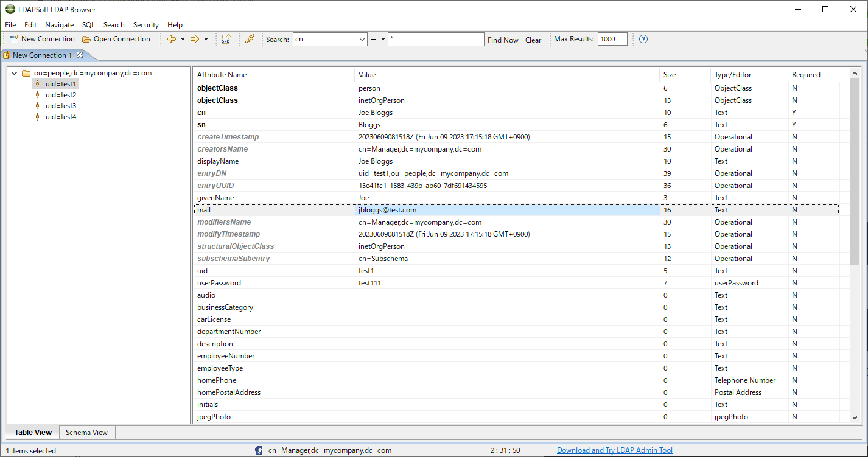
Task: Click the connection properties chain-link toolbar icon
Action: click(x=250, y=38)
